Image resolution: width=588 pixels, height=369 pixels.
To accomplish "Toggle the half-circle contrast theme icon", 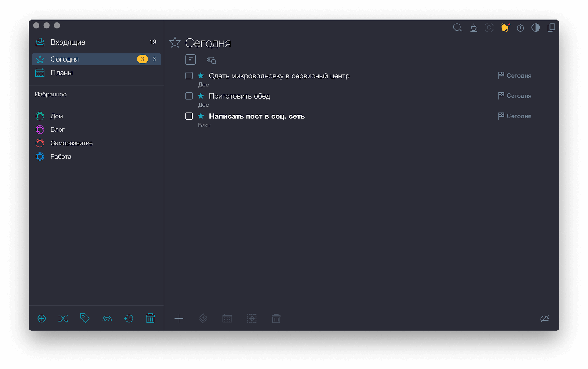I will 535,28.
